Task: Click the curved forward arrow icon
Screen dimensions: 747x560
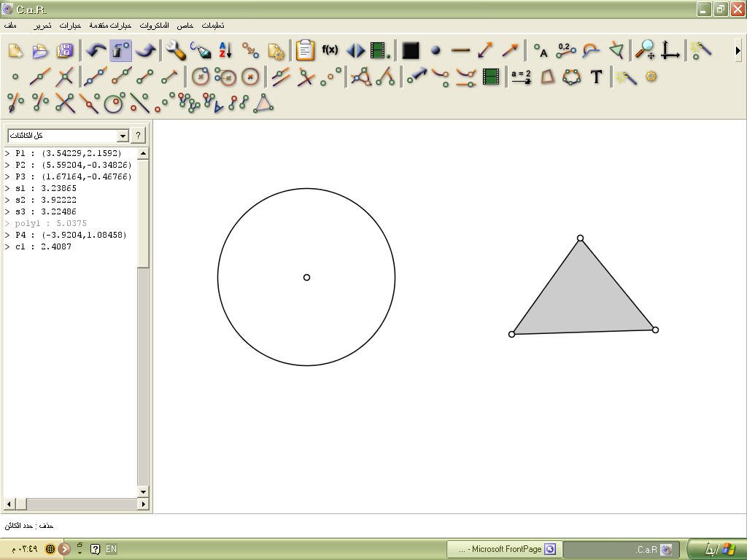Action: tap(145, 50)
